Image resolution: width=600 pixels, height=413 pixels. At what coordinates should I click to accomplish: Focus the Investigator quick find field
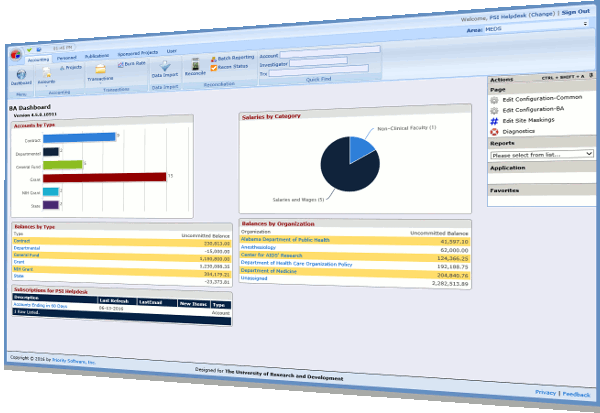[x=318, y=61]
